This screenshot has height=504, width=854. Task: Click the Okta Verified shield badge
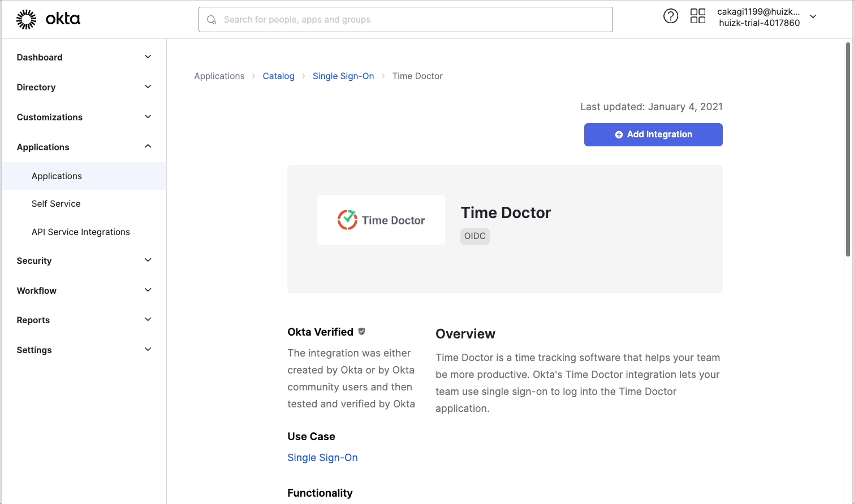pyautogui.click(x=361, y=331)
